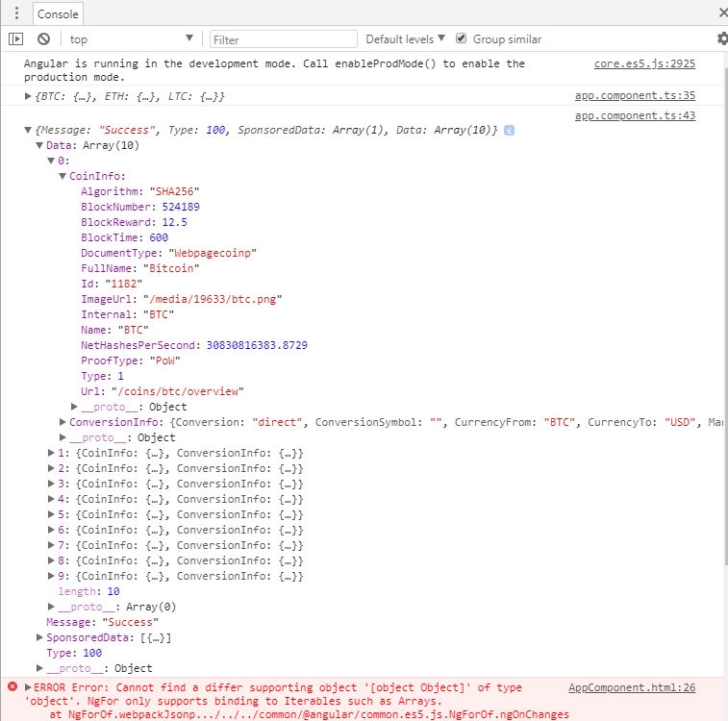Collapse the Message Success object

tap(28, 130)
